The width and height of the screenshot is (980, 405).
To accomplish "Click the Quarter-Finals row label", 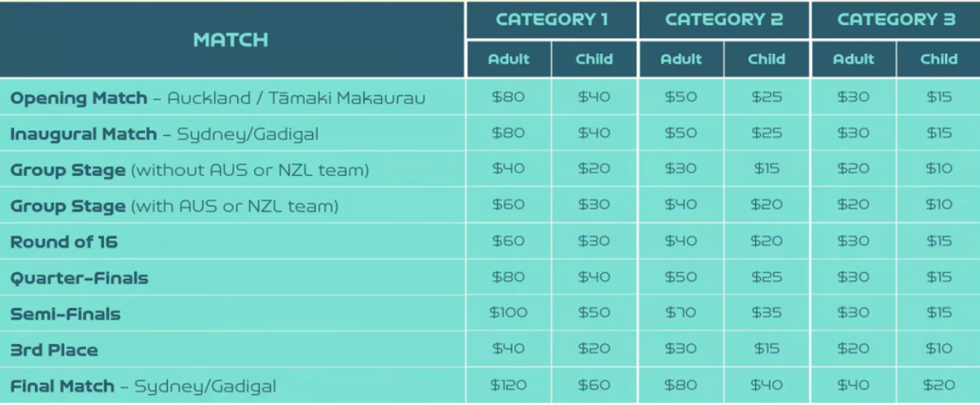I will (x=79, y=278).
